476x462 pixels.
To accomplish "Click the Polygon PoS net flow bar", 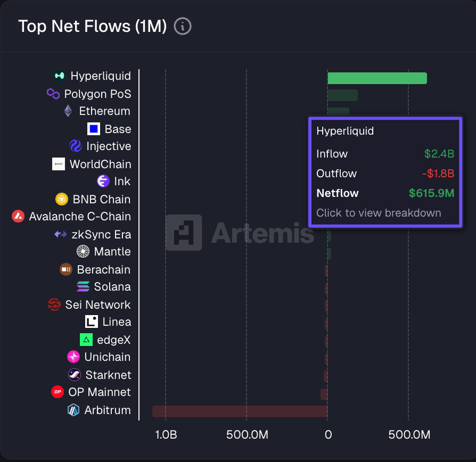I will point(342,95).
